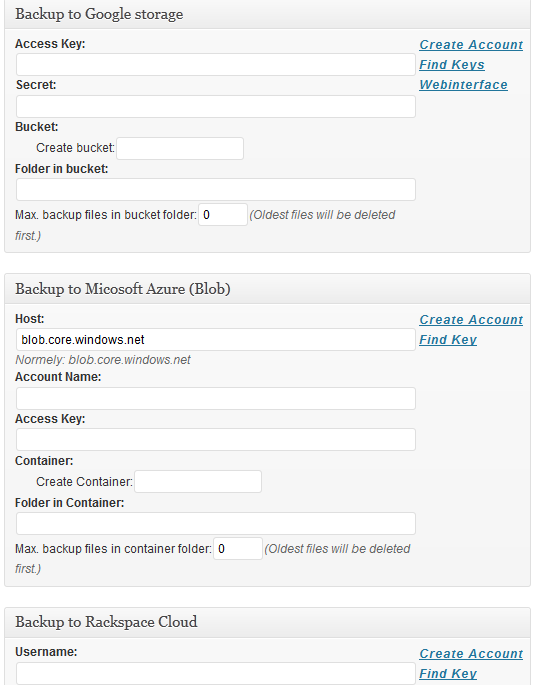Click the Max. backup files in bucket folder field
Screen dimensions: 533x685
pos(223,214)
